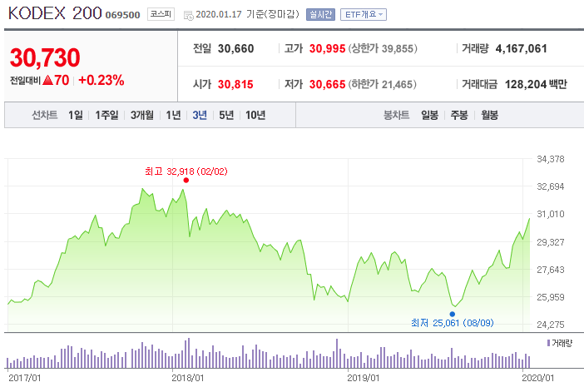Select the 1주일 line chart tab
The width and height of the screenshot is (584, 392).
pyautogui.click(x=106, y=115)
